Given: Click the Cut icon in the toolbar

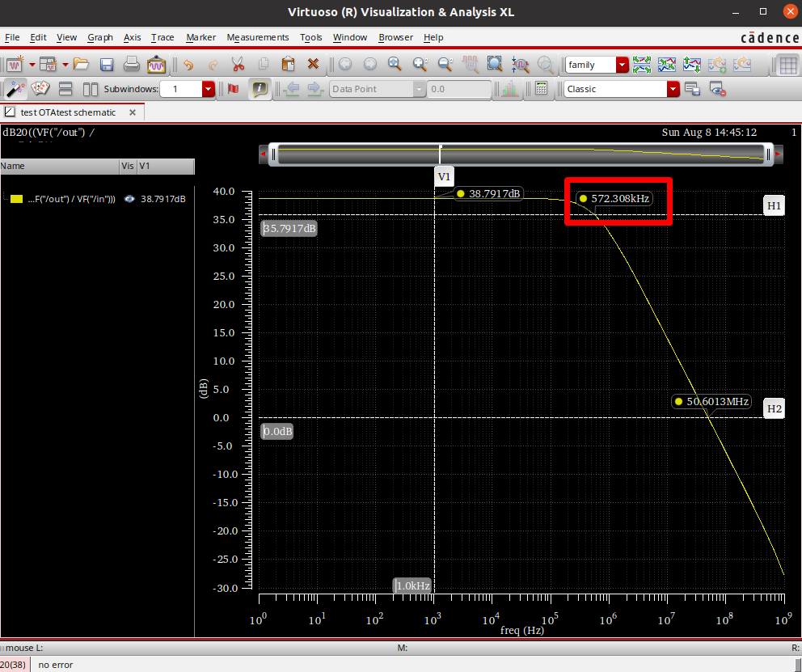Looking at the screenshot, I should [238, 64].
